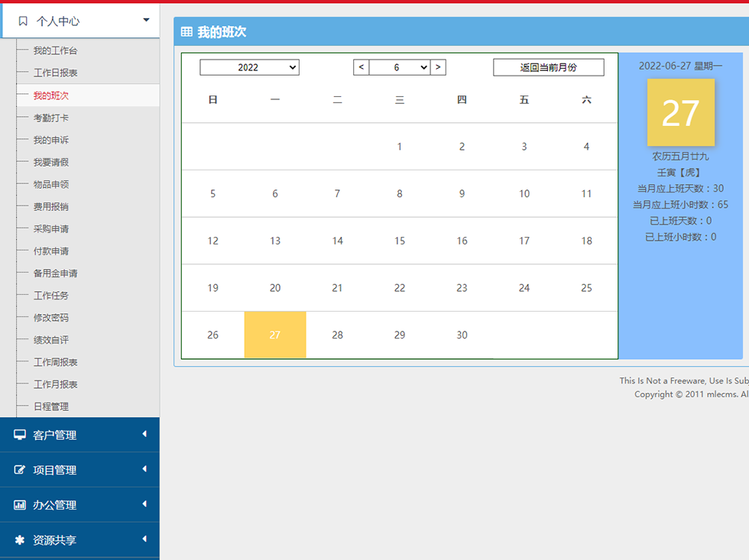The width and height of the screenshot is (749, 560).
Task: Select day 1 in calendar
Action: click(x=399, y=147)
